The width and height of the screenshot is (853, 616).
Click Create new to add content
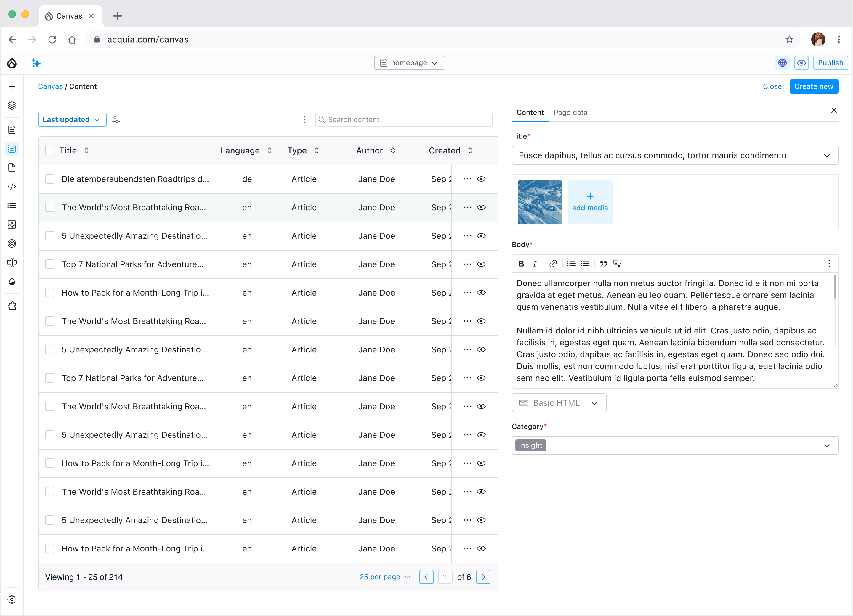[x=814, y=86]
